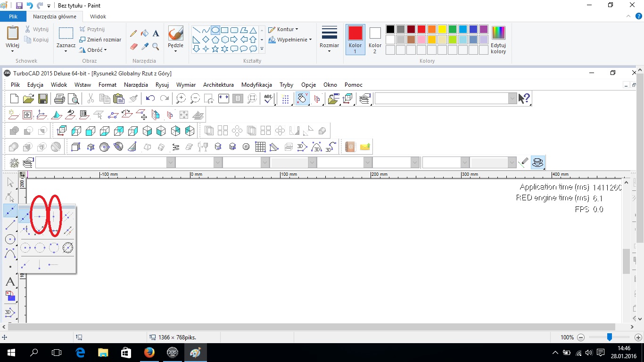Select the oval shape in Kształty gallery
The image size is (644, 362).
[x=215, y=30]
